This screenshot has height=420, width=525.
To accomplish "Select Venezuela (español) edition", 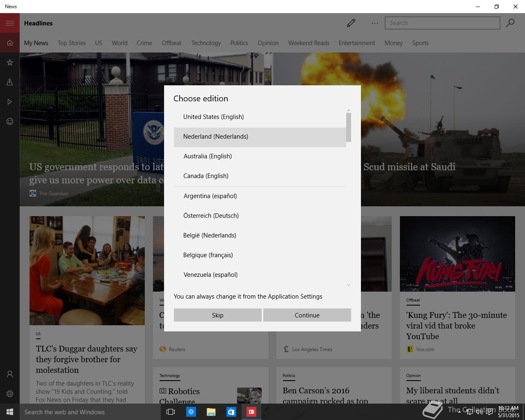I will coord(260,275).
